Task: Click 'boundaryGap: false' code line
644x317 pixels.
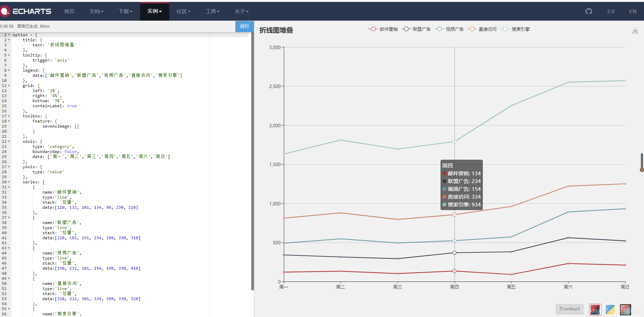Action: point(56,152)
